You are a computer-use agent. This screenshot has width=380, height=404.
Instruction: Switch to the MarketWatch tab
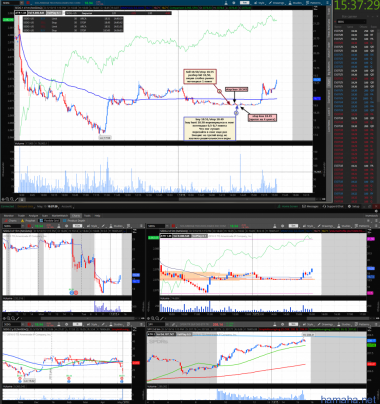[x=60, y=216]
